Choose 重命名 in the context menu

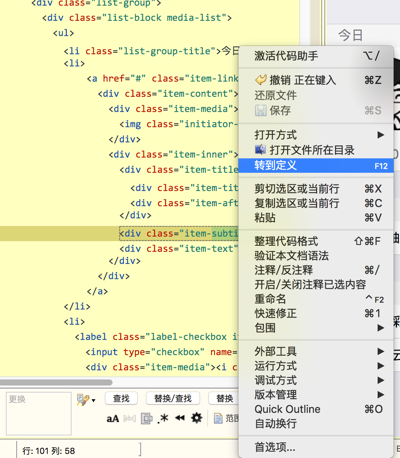(x=316, y=299)
